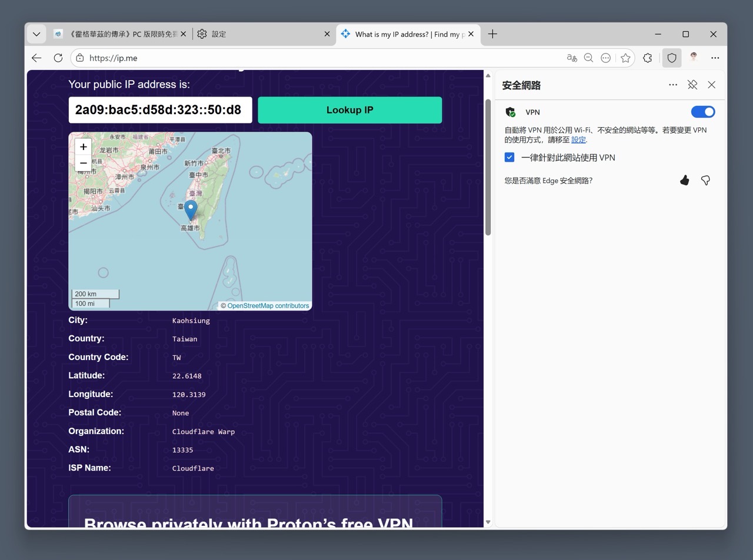The width and height of the screenshot is (753, 560).
Task: Click the IP address text field
Action: 160,110
